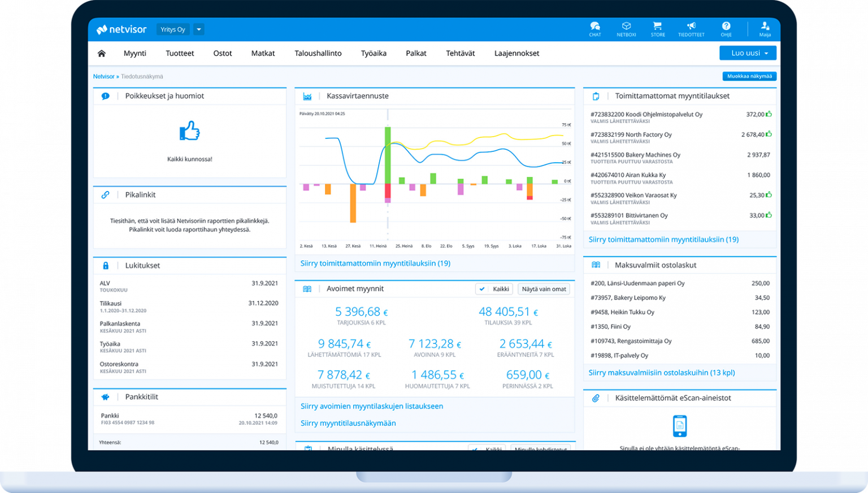The height and width of the screenshot is (493, 868).
Task: Open Siirry toimittamattomiin myyntitilauksiin link
Action: pos(663,239)
